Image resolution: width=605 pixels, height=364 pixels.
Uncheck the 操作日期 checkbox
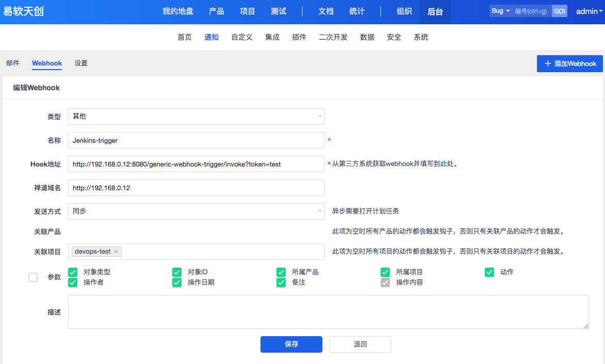177,283
